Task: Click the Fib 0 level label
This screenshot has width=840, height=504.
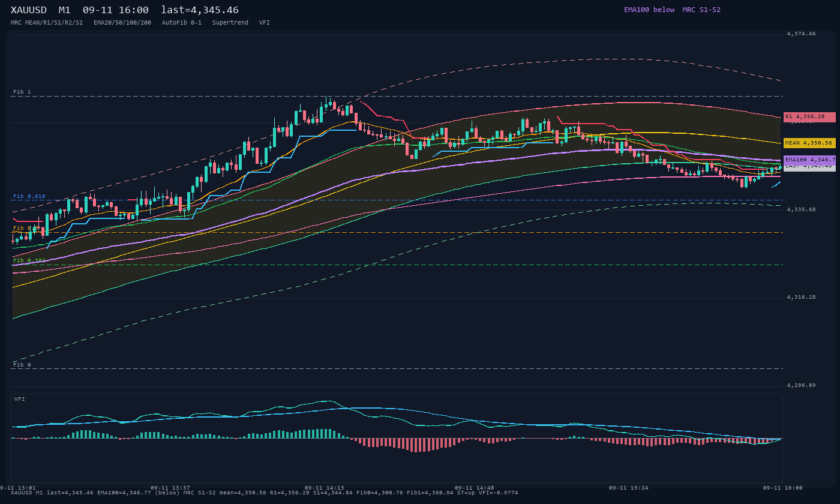Action: 22,365
